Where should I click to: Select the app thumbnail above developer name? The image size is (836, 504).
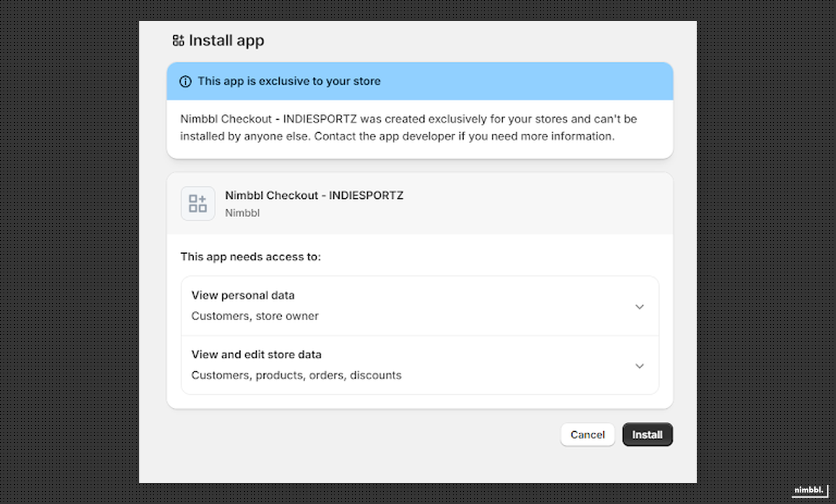click(198, 203)
